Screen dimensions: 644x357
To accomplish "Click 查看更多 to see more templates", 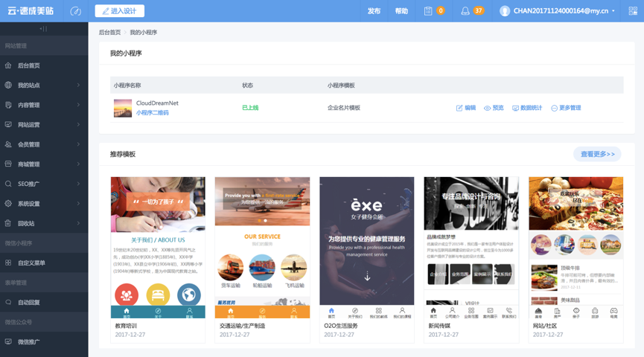I will (x=597, y=154).
